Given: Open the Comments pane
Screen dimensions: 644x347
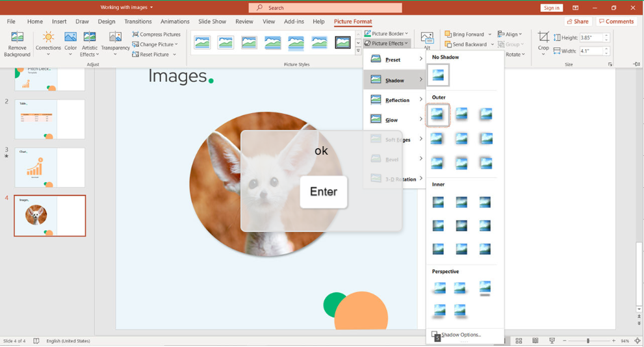Looking at the screenshot, I should click(617, 21).
